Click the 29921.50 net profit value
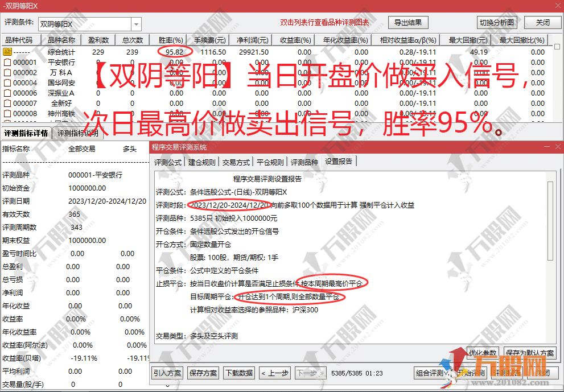Screen dimensions: 564x392 (254, 52)
